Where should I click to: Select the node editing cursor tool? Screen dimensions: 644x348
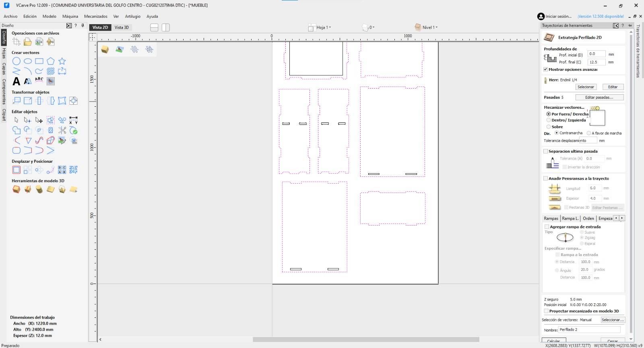coord(28,120)
